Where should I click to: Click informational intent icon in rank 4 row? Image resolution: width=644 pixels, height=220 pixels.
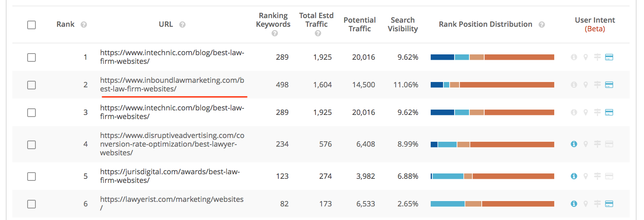pyautogui.click(x=574, y=144)
